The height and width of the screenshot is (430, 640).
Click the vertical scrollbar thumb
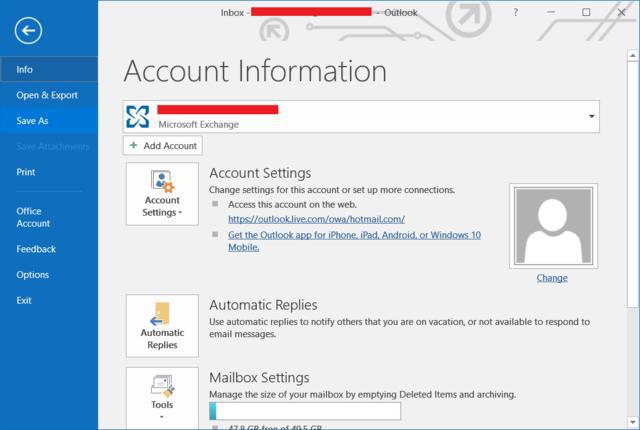[633, 184]
